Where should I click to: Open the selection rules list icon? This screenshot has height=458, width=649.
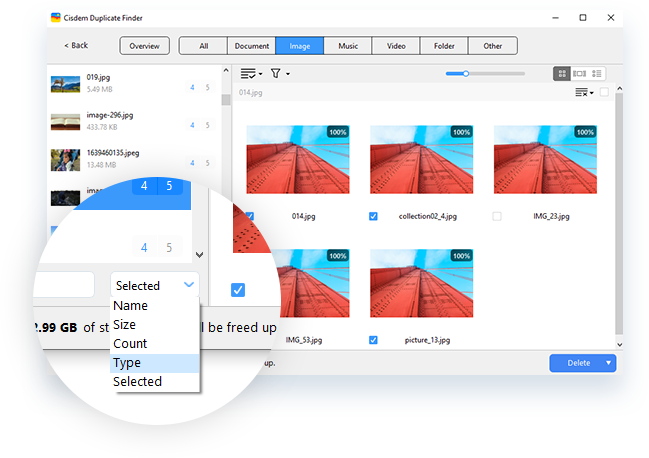250,74
